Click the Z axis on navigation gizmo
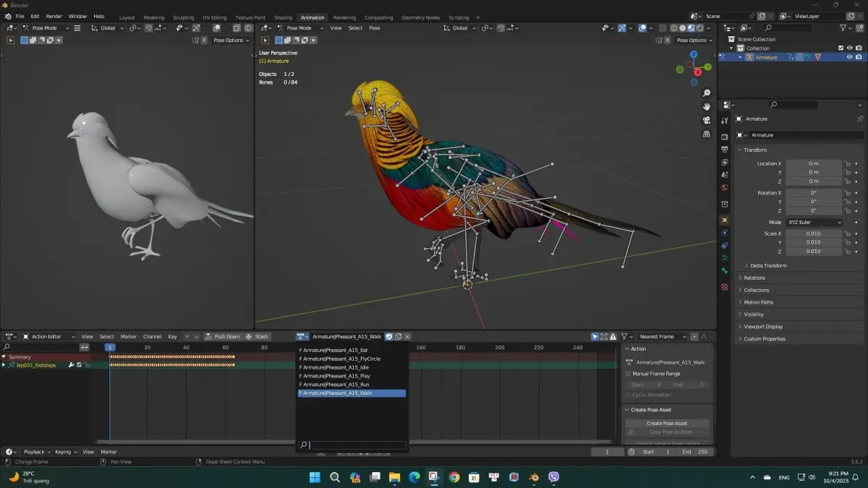This screenshot has width=868, height=488. 693,53
